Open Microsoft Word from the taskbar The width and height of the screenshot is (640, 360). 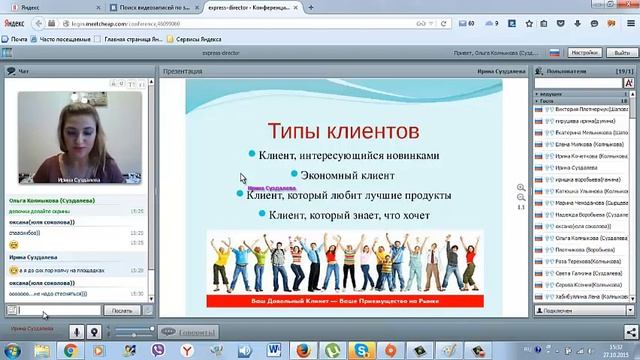(274, 351)
